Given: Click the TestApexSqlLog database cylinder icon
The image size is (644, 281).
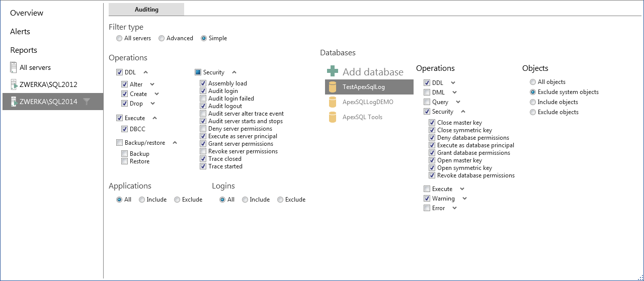Looking at the screenshot, I should [332, 87].
